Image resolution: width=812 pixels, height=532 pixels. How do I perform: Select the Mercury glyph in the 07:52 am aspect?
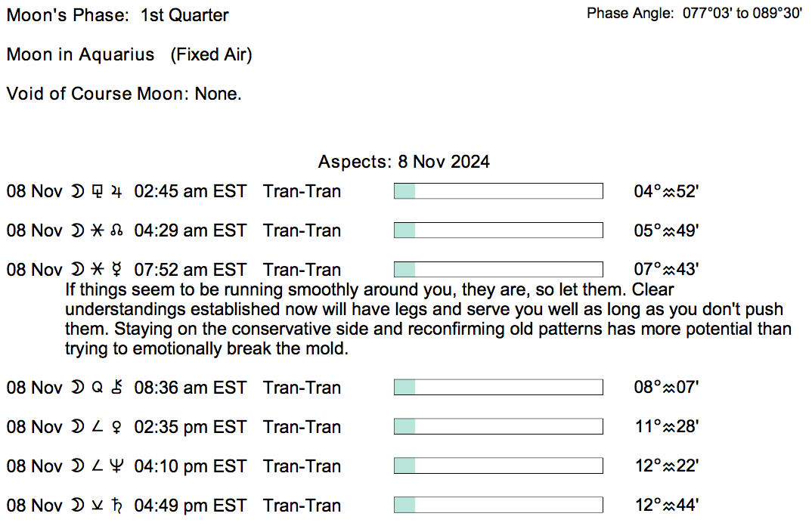pos(116,270)
